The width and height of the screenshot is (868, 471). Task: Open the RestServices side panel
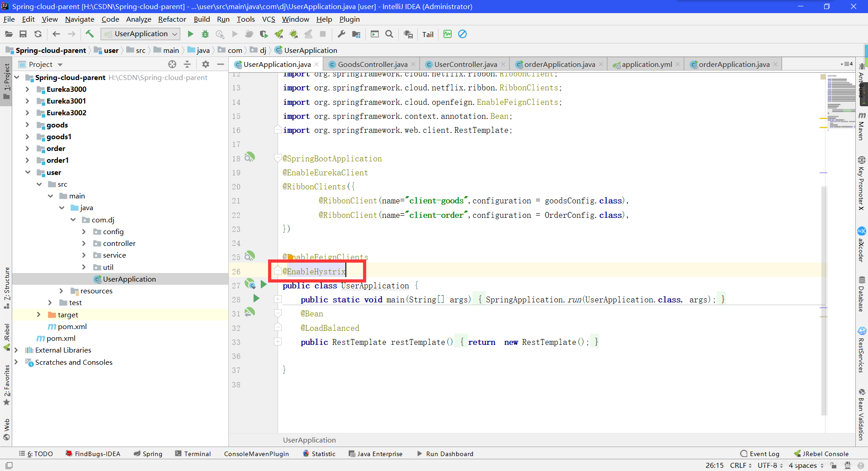[x=862, y=350]
